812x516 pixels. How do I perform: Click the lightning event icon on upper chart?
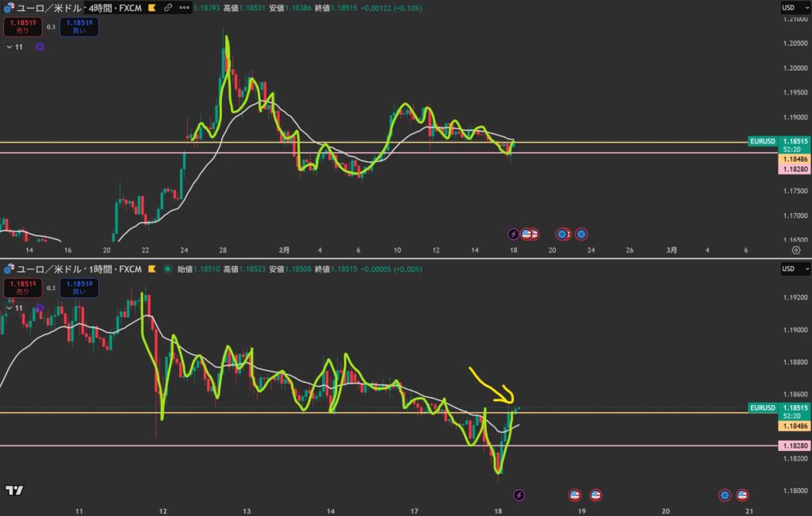coord(513,234)
